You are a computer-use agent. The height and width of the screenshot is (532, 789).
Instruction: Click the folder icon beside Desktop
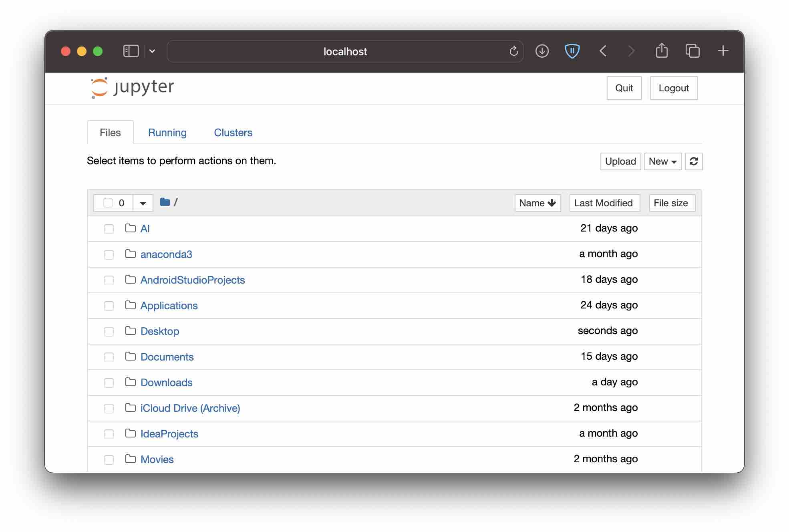pos(131,331)
